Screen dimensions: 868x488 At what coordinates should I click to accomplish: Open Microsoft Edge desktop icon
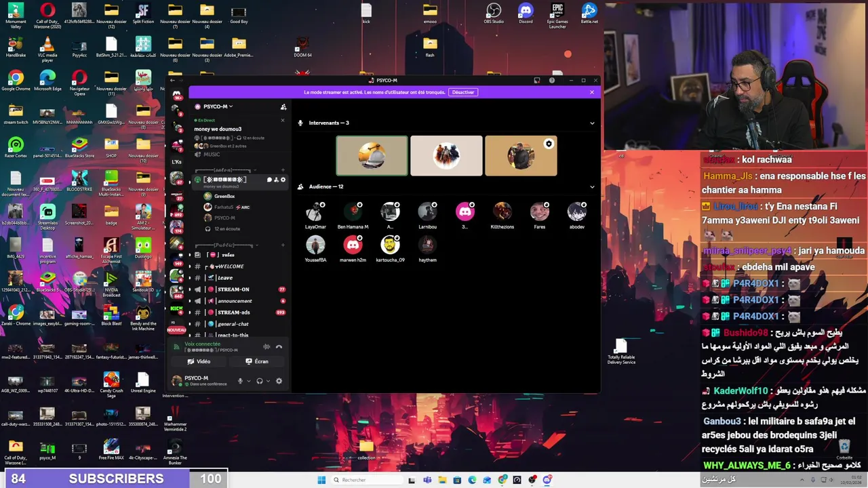click(x=47, y=81)
